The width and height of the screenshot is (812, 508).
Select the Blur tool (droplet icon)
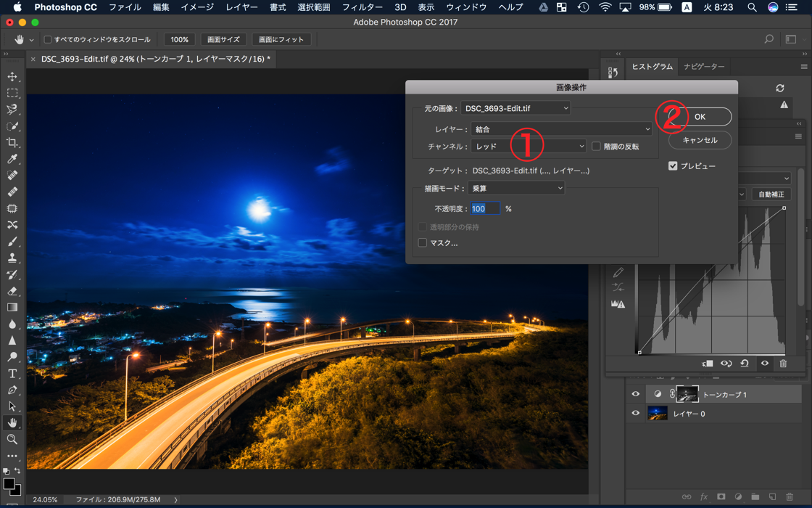tap(12, 324)
